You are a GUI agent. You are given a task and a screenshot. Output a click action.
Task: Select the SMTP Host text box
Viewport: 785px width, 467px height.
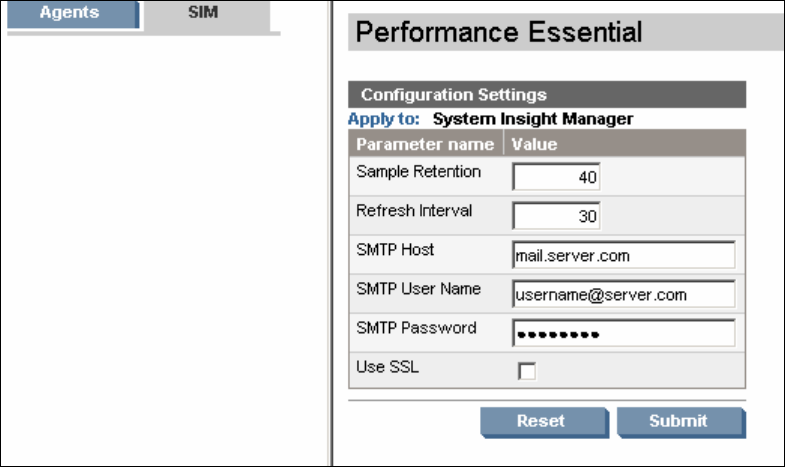623,255
